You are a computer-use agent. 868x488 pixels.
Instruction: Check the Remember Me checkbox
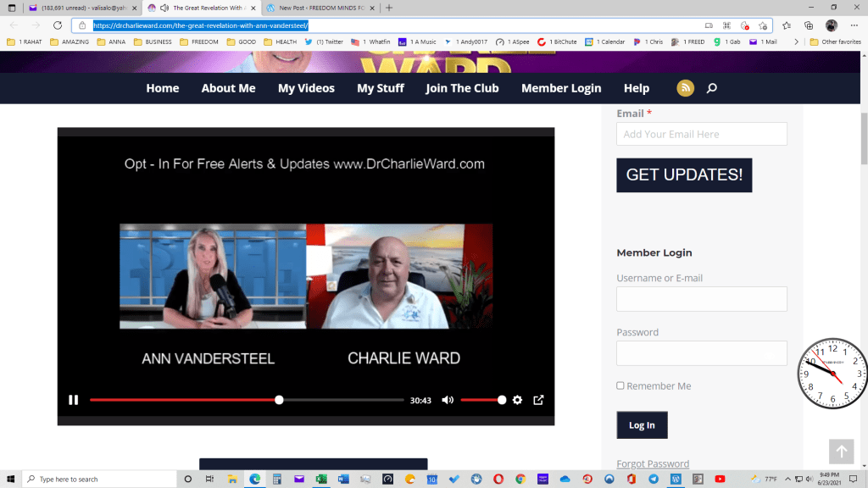coord(620,385)
